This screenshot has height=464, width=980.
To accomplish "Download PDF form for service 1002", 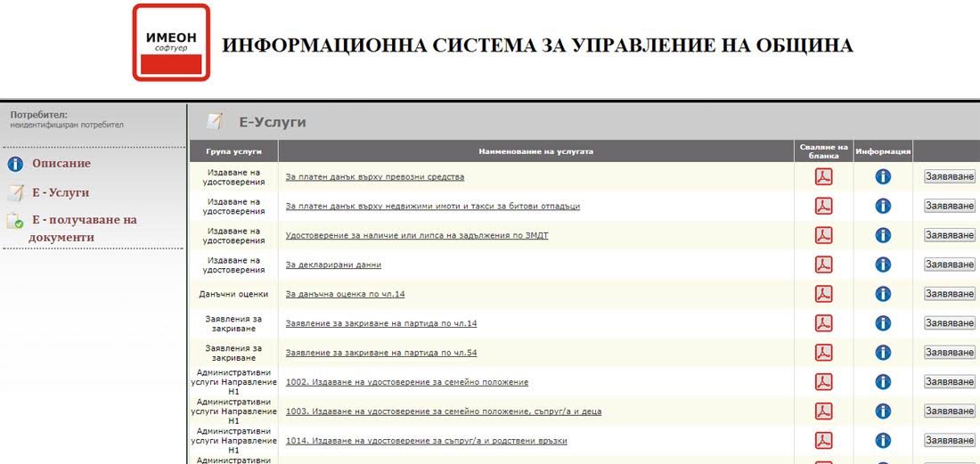I will [x=823, y=382].
